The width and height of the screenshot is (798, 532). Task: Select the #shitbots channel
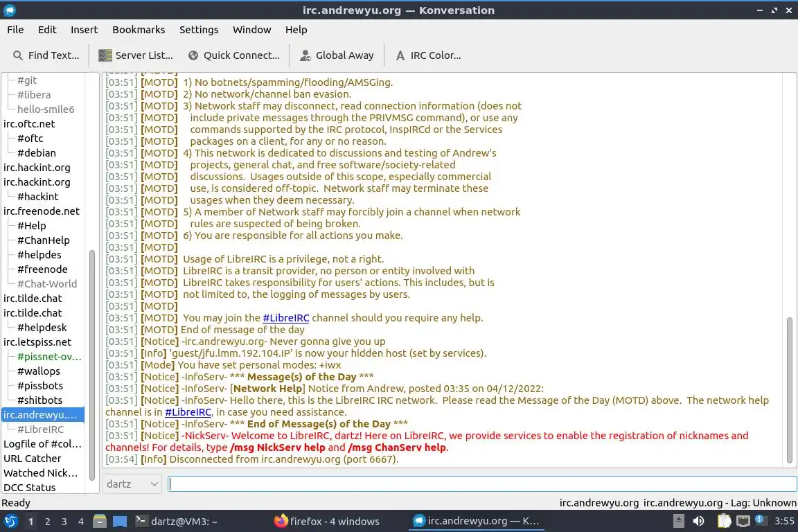pos(39,400)
